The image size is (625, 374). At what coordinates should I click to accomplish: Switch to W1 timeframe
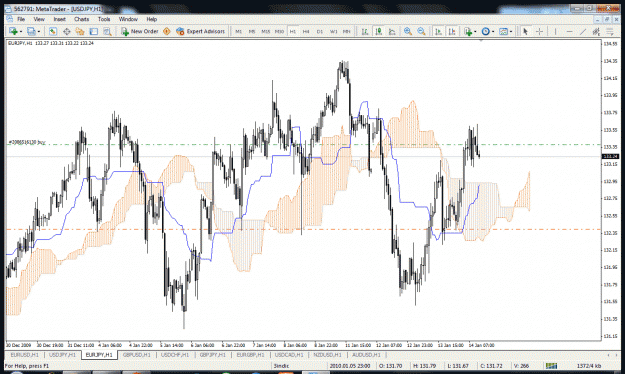pyautogui.click(x=333, y=31)
